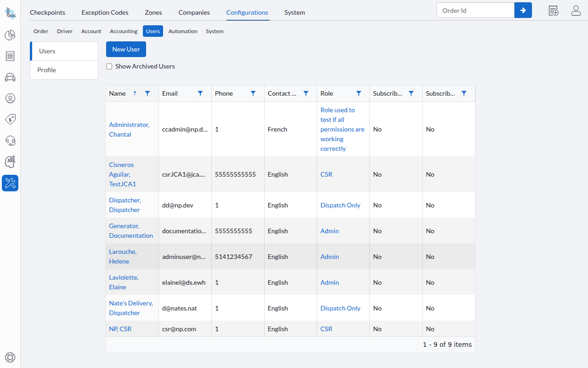The height and width of the screenshot is (368, 588).
Task: Open user Larouche, Helene
Action: pos(123,256)
